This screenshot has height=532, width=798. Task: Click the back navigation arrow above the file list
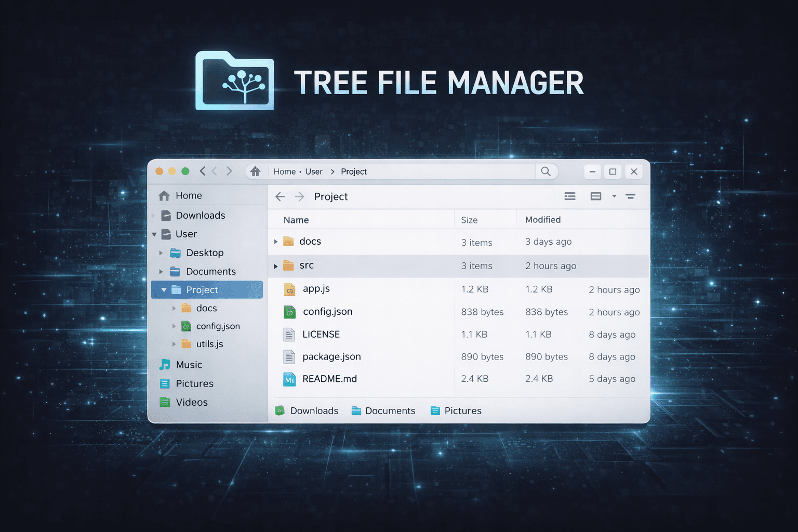coord(280,196)
